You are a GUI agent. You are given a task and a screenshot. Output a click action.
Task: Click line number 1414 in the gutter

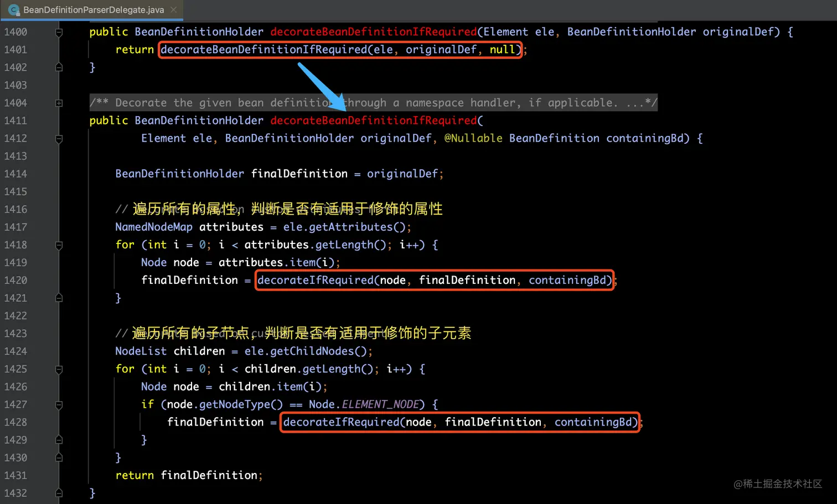pos(15,174)
